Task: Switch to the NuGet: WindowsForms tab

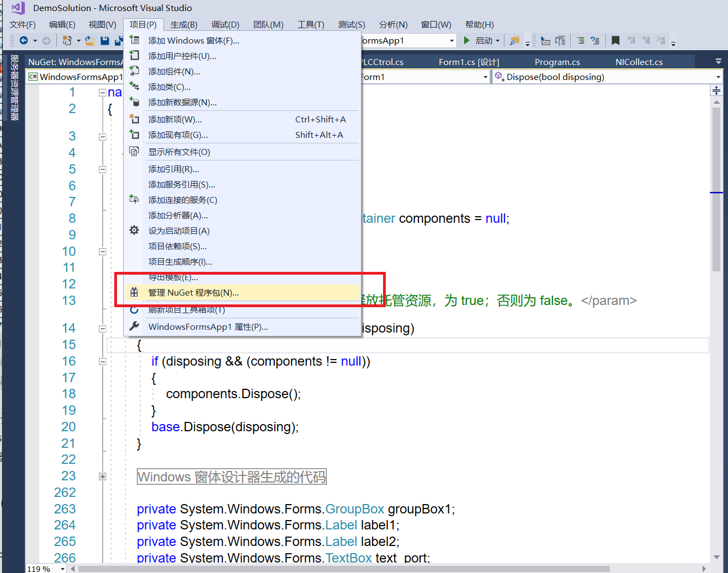Action: 75,62
